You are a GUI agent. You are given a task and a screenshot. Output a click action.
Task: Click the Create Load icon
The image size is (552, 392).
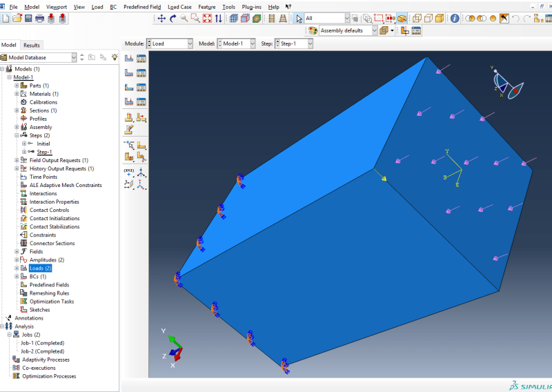[x=129, y=59]
